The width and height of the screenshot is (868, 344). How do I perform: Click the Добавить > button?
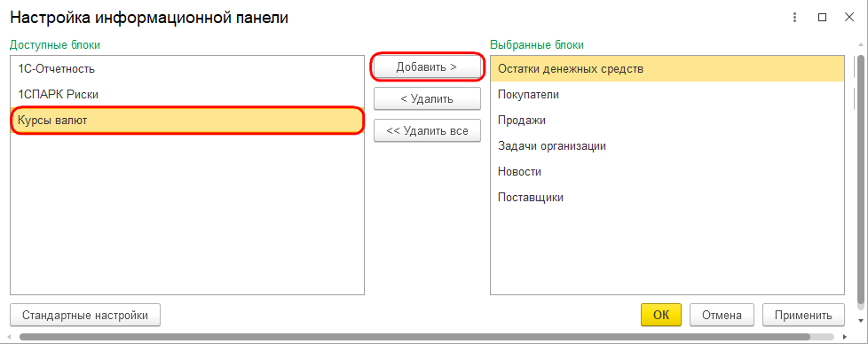pyautogui.click(x=427, y=67)
